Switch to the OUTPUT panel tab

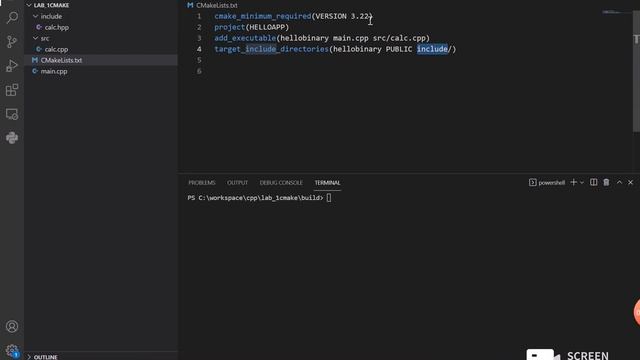point(238,182)
